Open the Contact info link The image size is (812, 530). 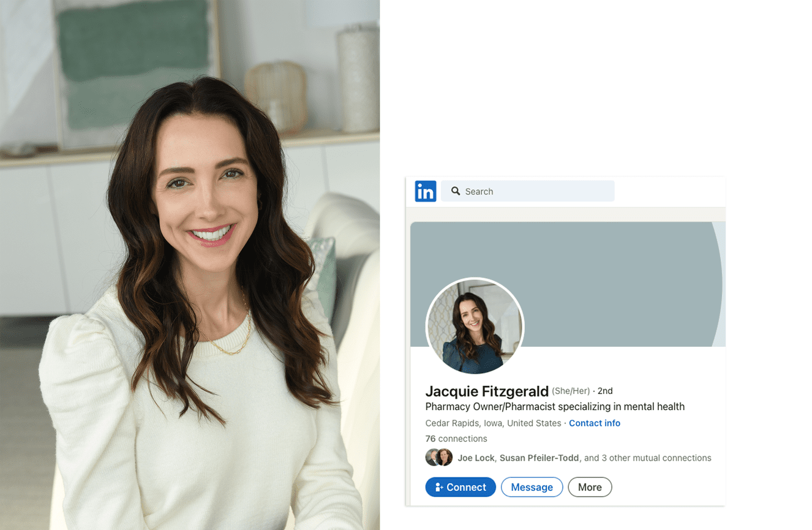[x=594, y=423]
